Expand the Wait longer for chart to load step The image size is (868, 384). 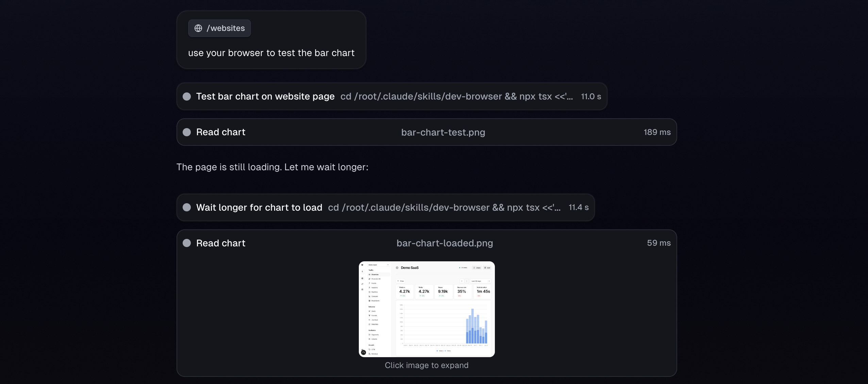point(259,207)
